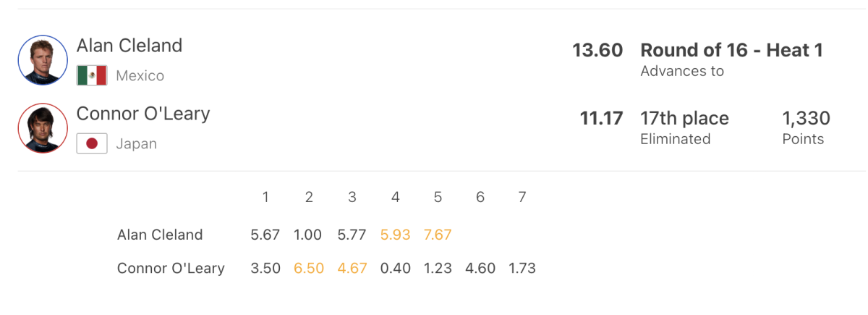Select Alan Cleland's highlighted 5.93 wave score
The width and height of the screenshot is (868, 315).
click(395, 235)
